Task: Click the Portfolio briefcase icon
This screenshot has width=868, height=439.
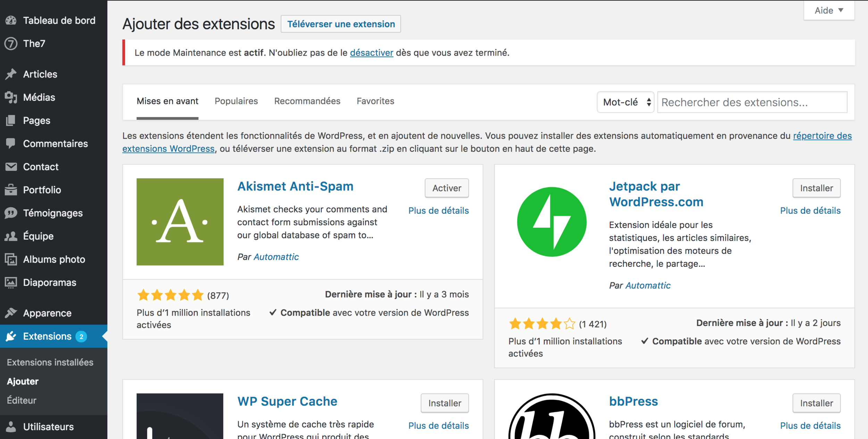Action: point(11,190)
